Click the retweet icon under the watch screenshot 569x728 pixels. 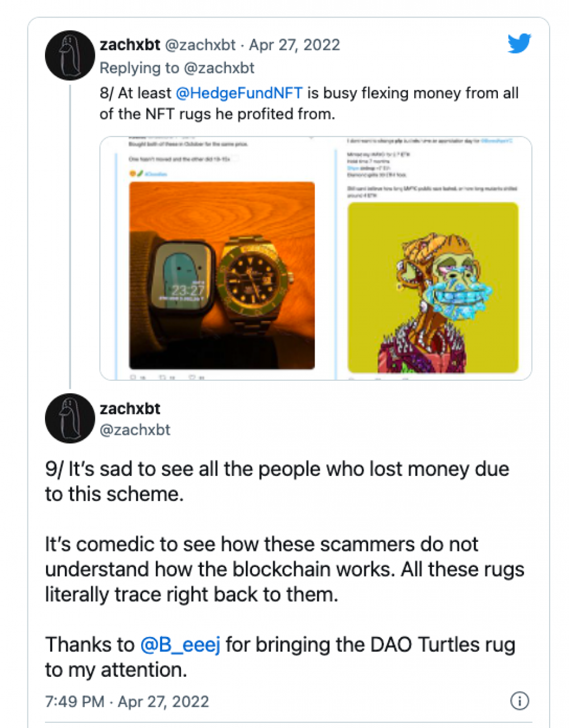coord(164,377)
